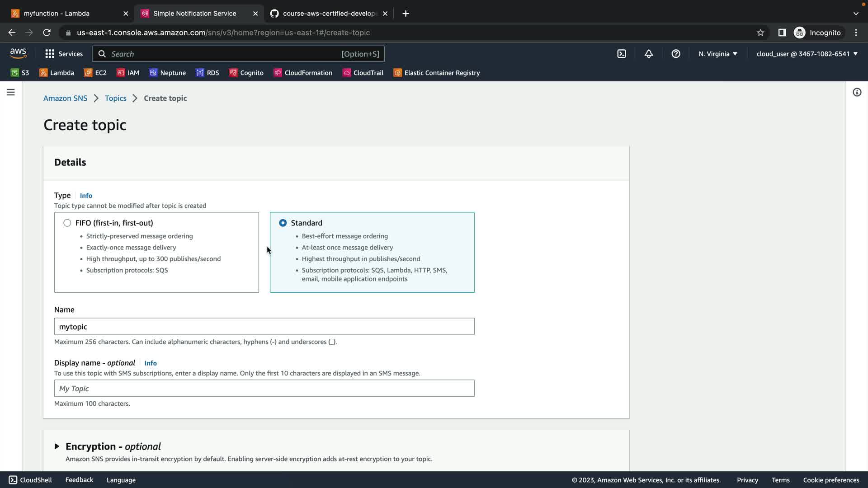
Task: Click the help question mark icon
Action: (676, 54)
